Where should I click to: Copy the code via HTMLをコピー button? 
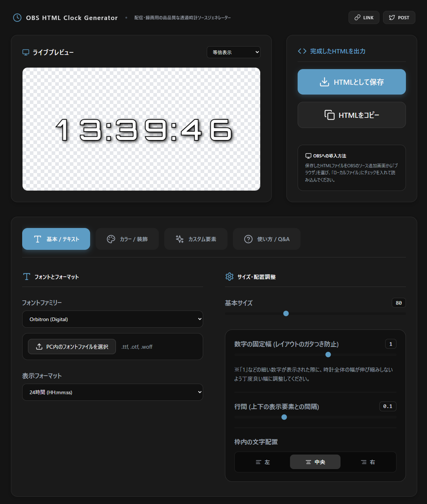point(352,115)
